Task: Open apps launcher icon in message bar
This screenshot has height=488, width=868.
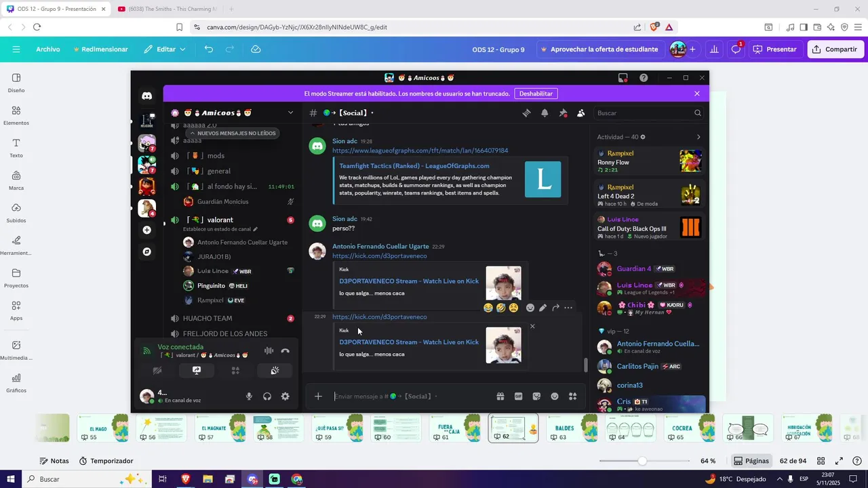Action: (573, 396)
